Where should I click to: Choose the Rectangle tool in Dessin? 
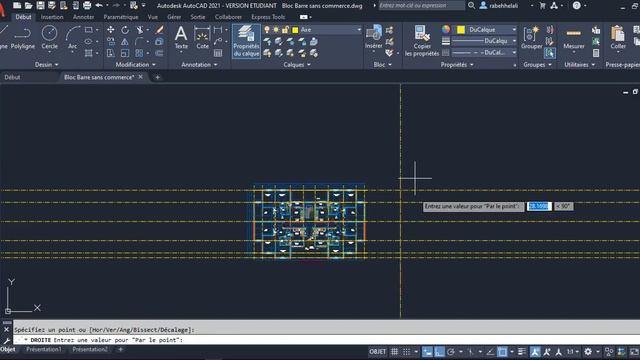(x=89, y=30)
